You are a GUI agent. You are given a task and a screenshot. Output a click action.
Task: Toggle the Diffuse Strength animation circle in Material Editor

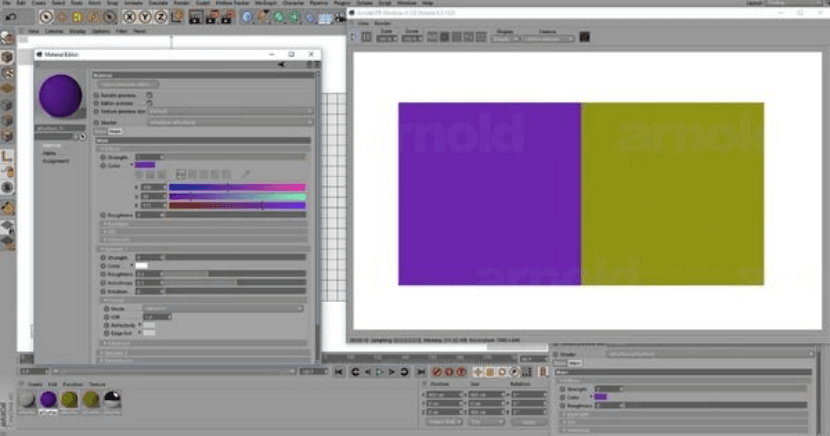(x=103, y=157)
